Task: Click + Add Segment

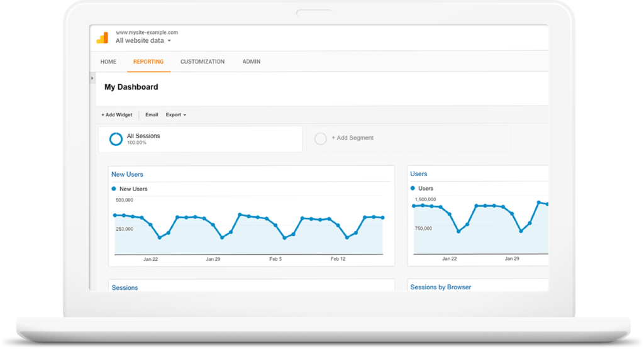Action: (x=352, y=138)
